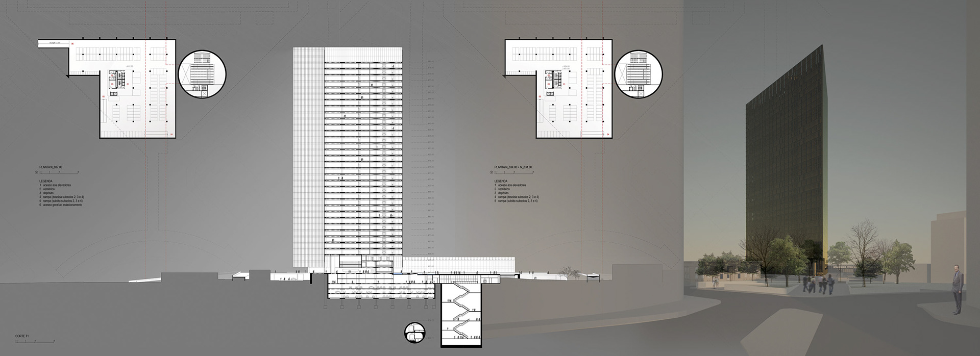Click the underground parking levels in the section
The image size is (980, 356).
(x=380, y=291)
